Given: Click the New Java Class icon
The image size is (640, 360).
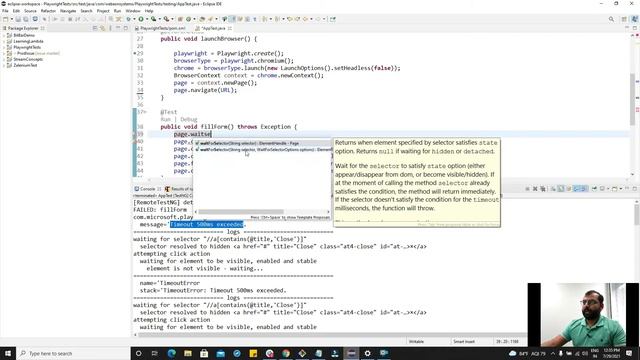Looking at the screenshot, I should point(188,19).
